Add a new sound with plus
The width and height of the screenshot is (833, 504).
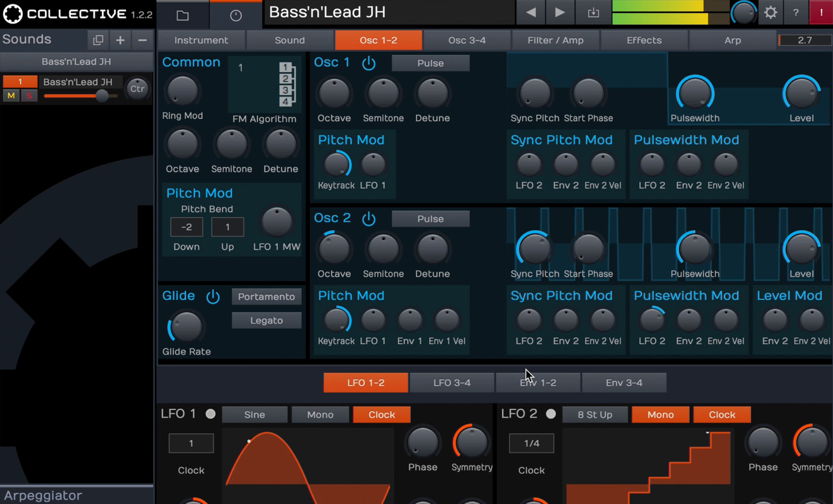point(120,40)
